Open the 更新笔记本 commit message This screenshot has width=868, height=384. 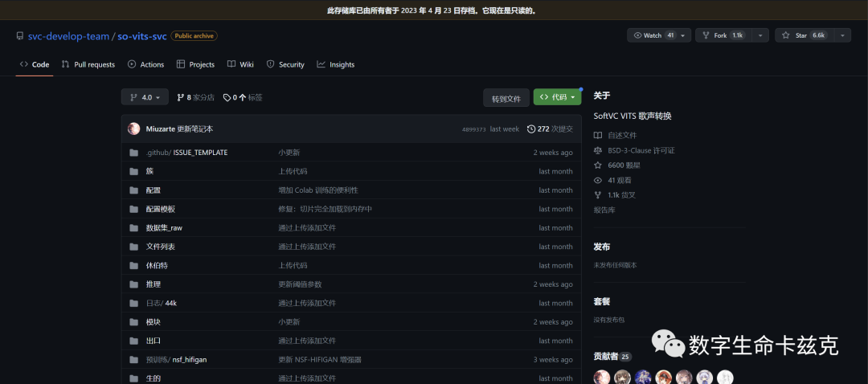point(194,129)
